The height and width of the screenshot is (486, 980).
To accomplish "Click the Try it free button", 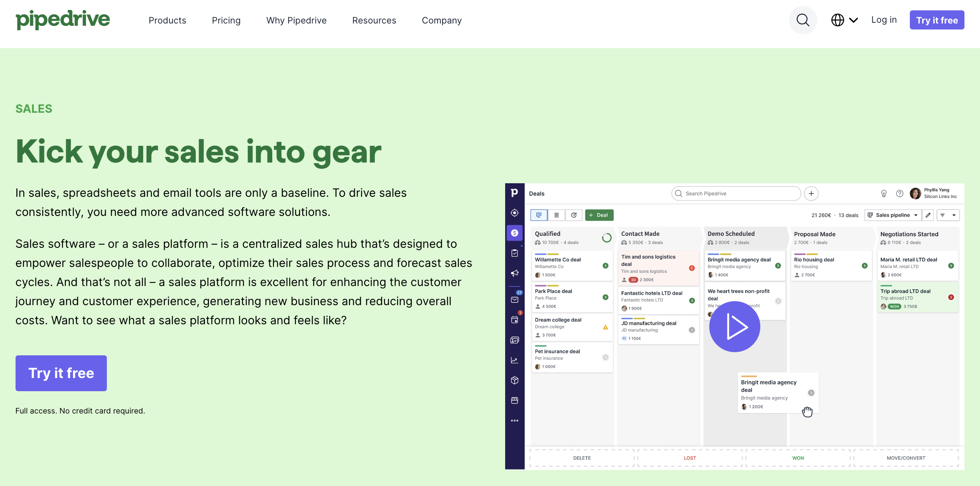I will pos(936,20).
